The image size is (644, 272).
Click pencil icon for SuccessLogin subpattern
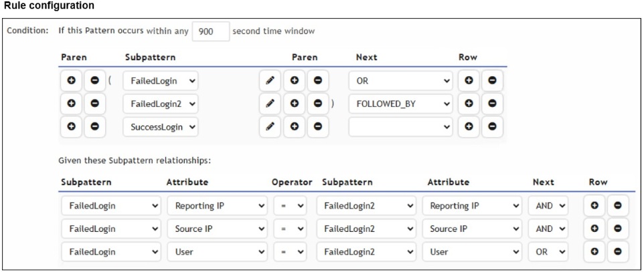(270, 127)
